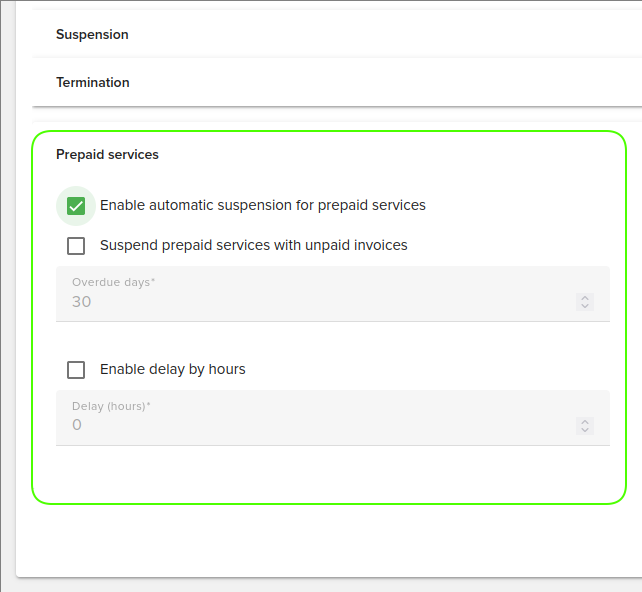This screenshot has width=642, height=592.
Task: Click the 'Enable automatic suspension for prepaid services' label
Action: point(263,206)
